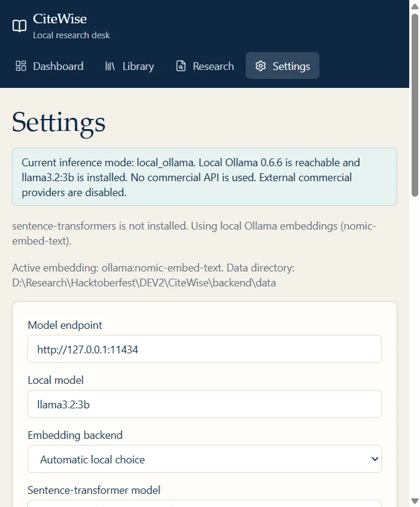The image size is (420, 507).
Task: Go to the Library tab
Action: pos(129,66)
